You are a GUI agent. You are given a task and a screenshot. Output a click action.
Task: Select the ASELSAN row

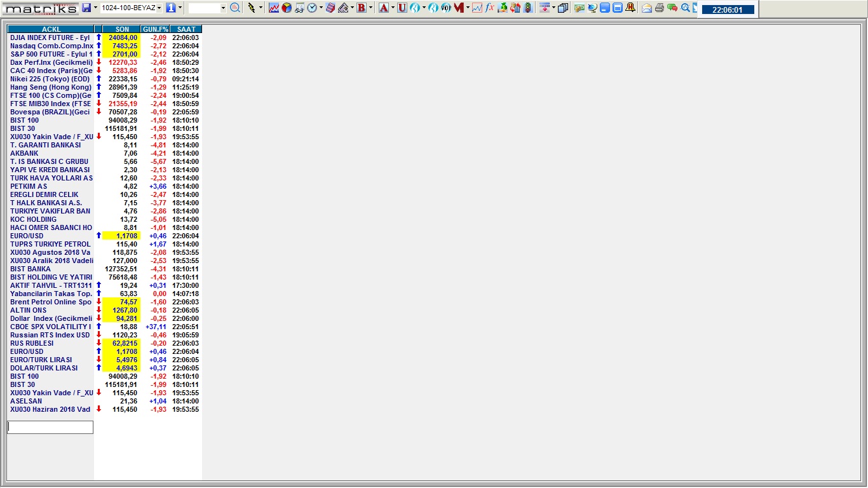click(105, 401)
